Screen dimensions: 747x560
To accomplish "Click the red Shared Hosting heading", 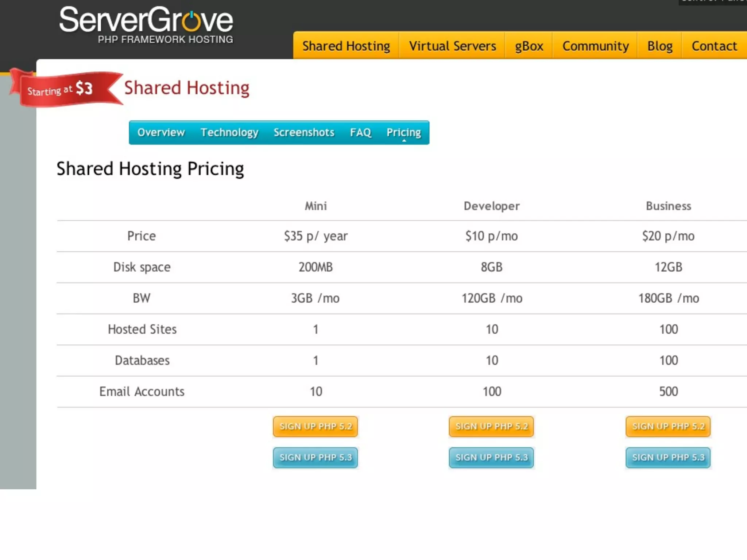I will tap(186, 88).
